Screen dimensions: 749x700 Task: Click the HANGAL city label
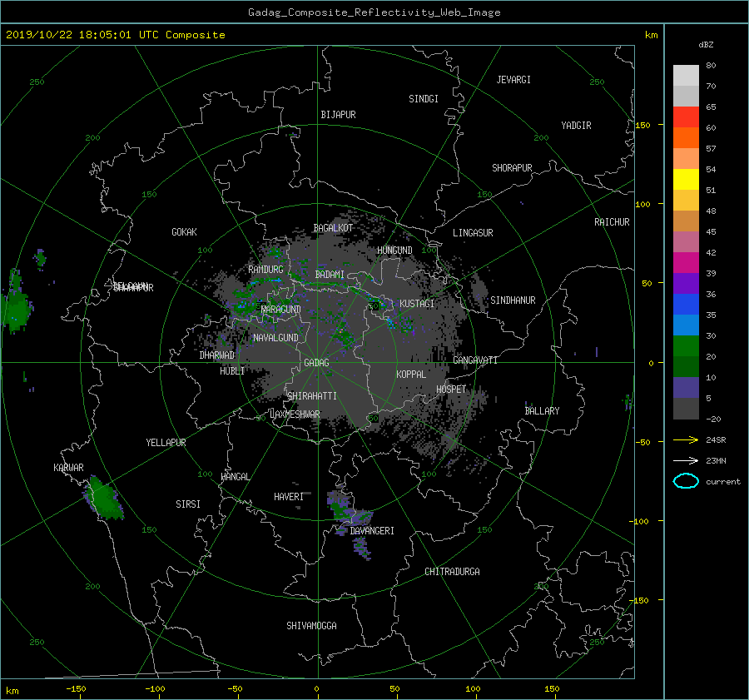235,477
